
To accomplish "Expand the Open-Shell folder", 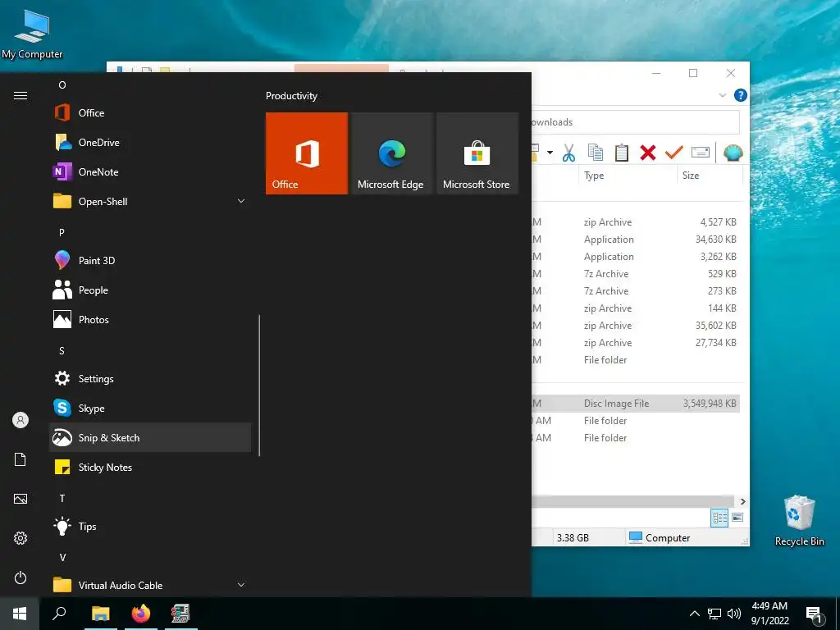I will click(x=150, y=202).
